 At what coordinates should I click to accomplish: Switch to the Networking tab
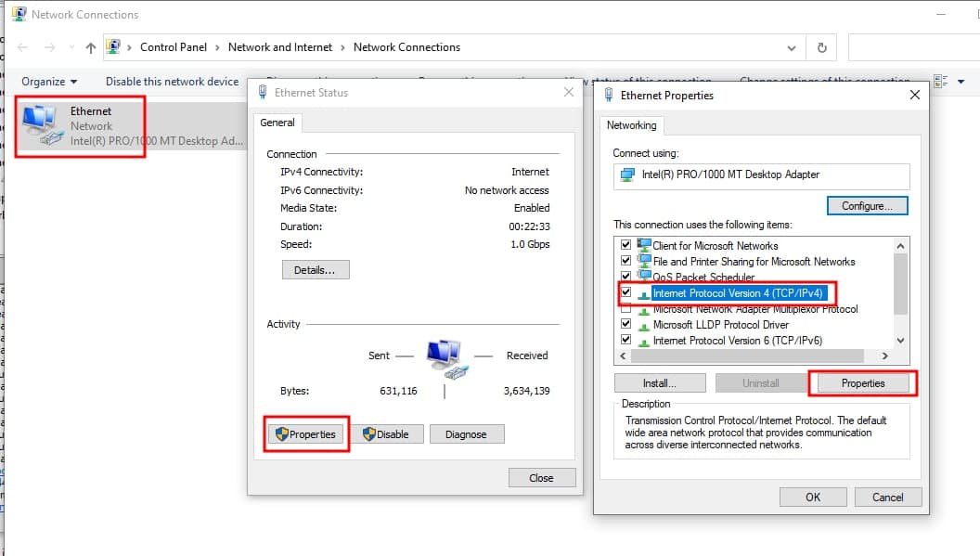click(x=631, y=125)
